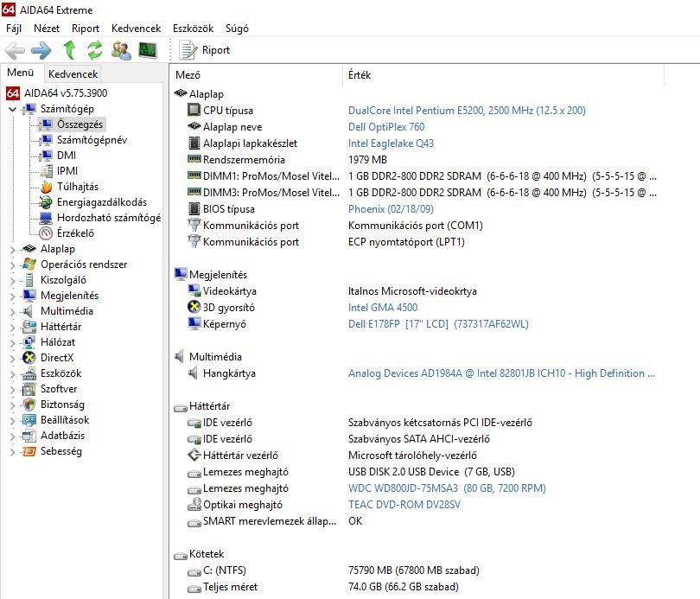
Task: Click the Érzékelő gauge icon
Action: click(x=46, y=233)
